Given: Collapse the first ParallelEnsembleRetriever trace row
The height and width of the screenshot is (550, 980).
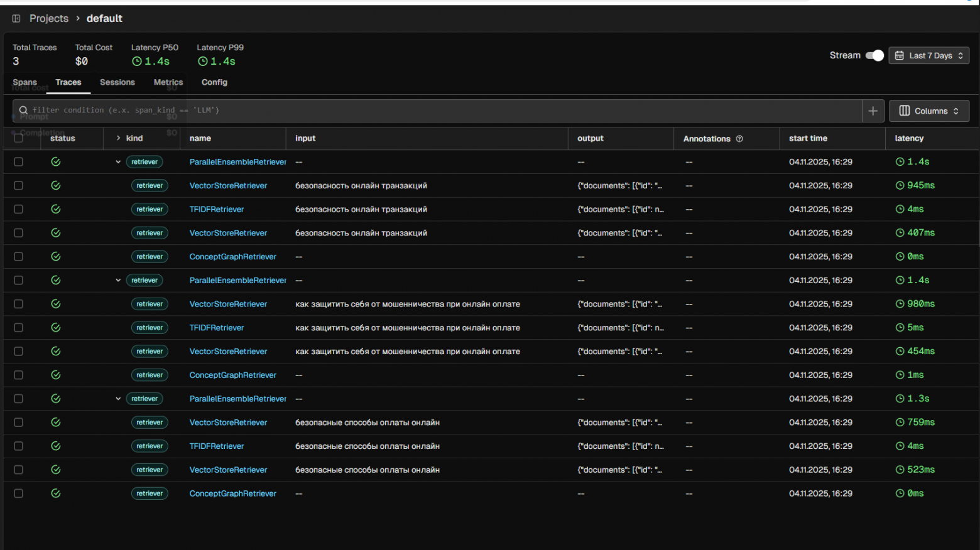Looking at the screenshot, I should pyautogui.click(x=118, y=162).
